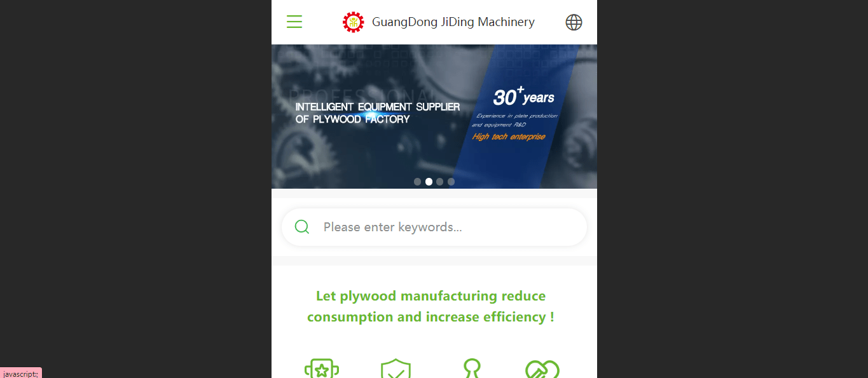The image size is (868, 378).
Task: Open the green hamburger menu
Action: click(x=294, y=22)
